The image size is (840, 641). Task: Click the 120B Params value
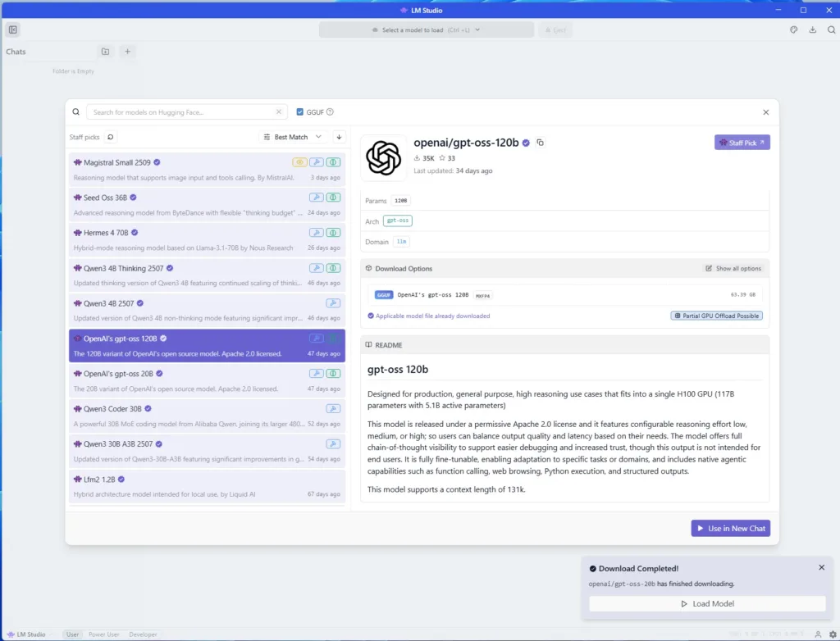(x=400, y=200)
